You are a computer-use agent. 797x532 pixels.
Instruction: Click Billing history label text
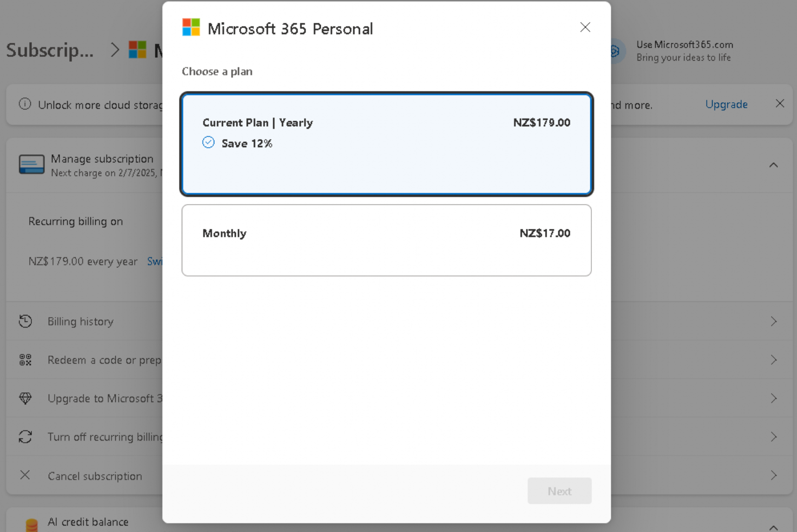pos(81,321)
